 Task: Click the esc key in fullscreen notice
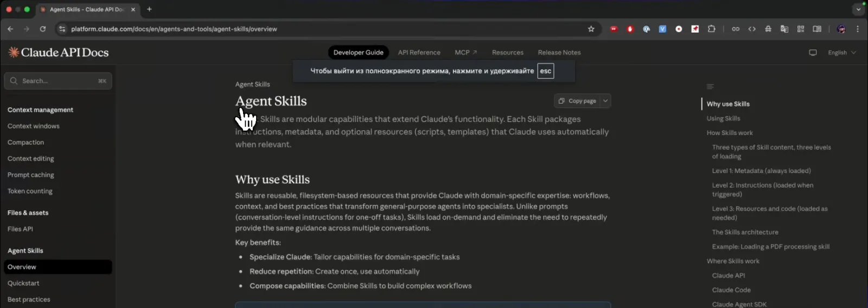click(545, 71)
